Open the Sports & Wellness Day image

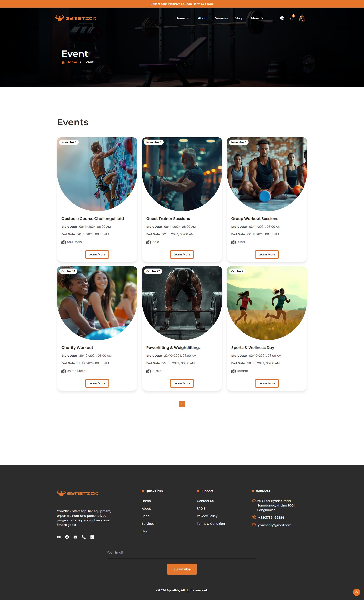pyautogui.click(x=267, y=303)
